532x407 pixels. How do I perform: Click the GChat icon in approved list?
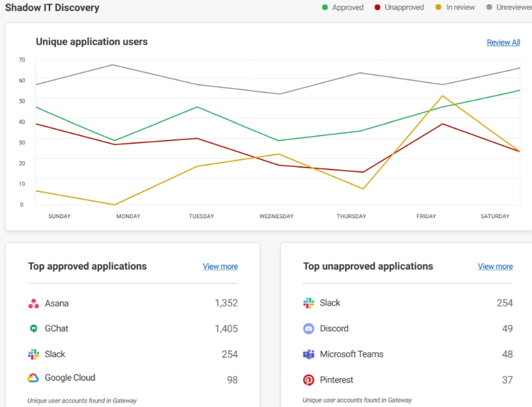[x=33, y=329]
